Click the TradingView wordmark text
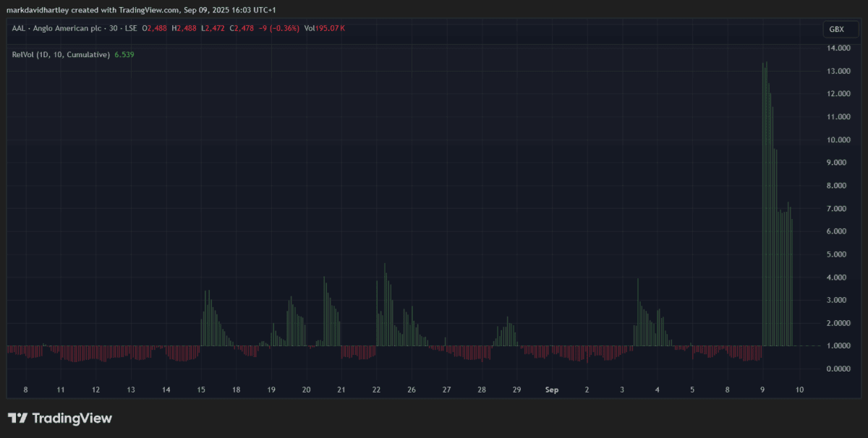 pos(73,418)
